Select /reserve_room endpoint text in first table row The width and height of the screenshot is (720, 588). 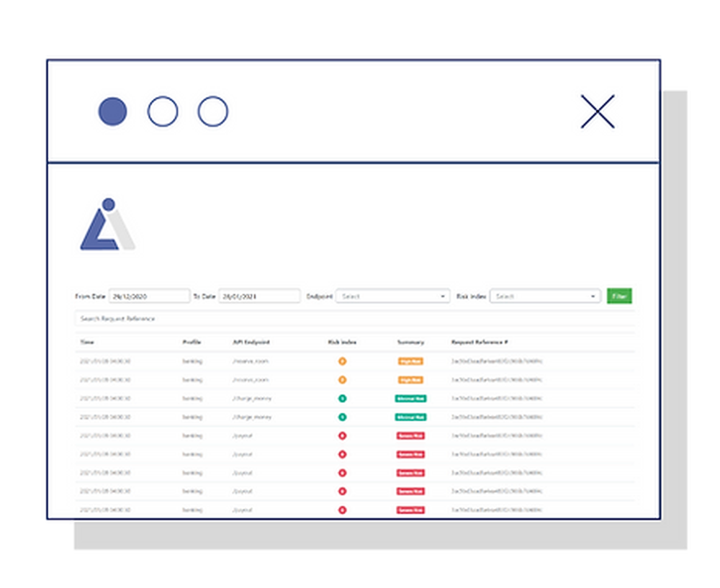(x=251, y=361)
